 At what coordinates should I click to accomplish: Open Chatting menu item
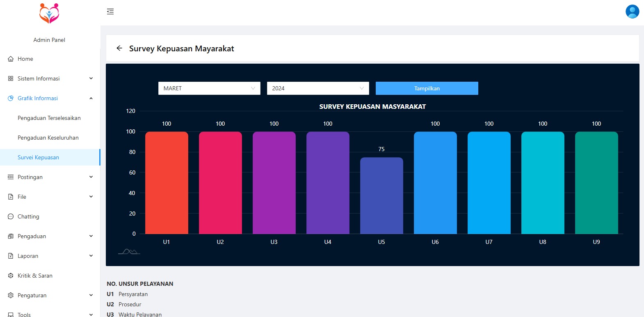pyautogui.click(x=50, y=216)
